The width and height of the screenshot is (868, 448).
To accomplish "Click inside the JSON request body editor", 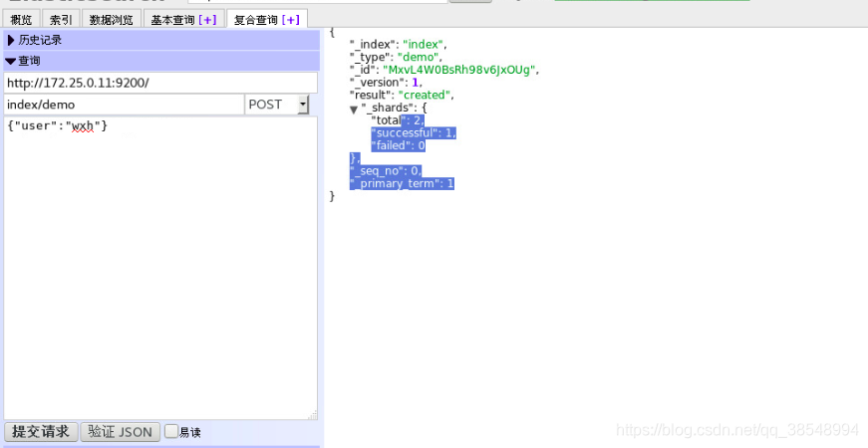I will pyautogui.click(x=160, y=268).
